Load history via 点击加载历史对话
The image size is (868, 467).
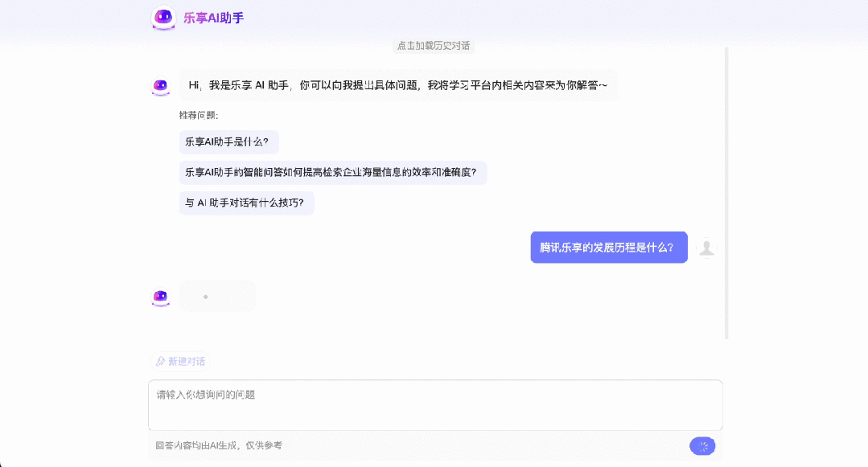click(434, 45)
